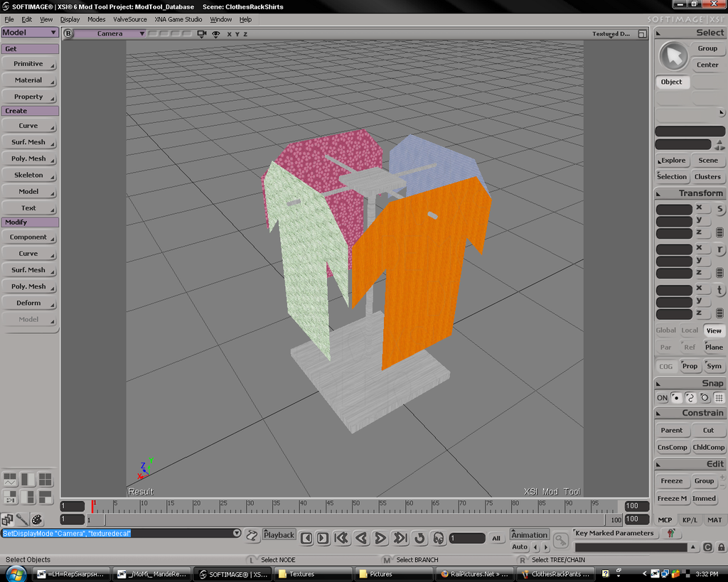Viewport: 728px width, 582px height.
Task: Click the Primitive button
Action: (28, 63)
